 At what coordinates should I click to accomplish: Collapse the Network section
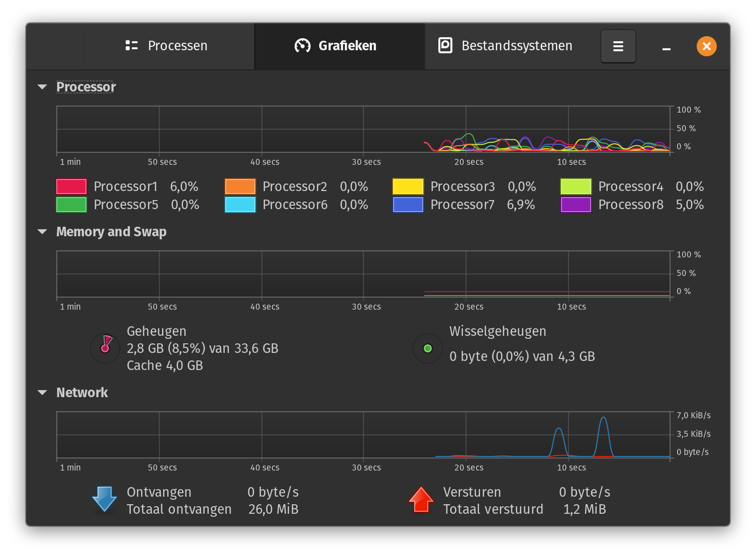tap(42, 393)
